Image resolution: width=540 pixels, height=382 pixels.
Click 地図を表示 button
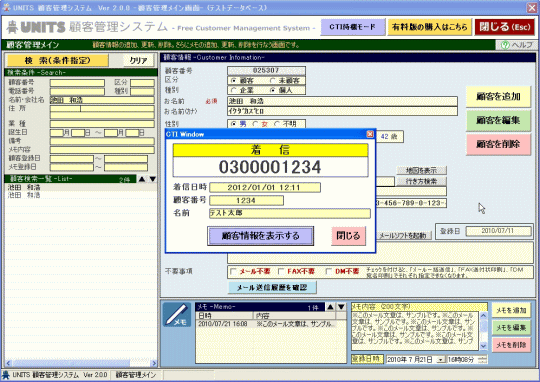click(x=421, y=171)
